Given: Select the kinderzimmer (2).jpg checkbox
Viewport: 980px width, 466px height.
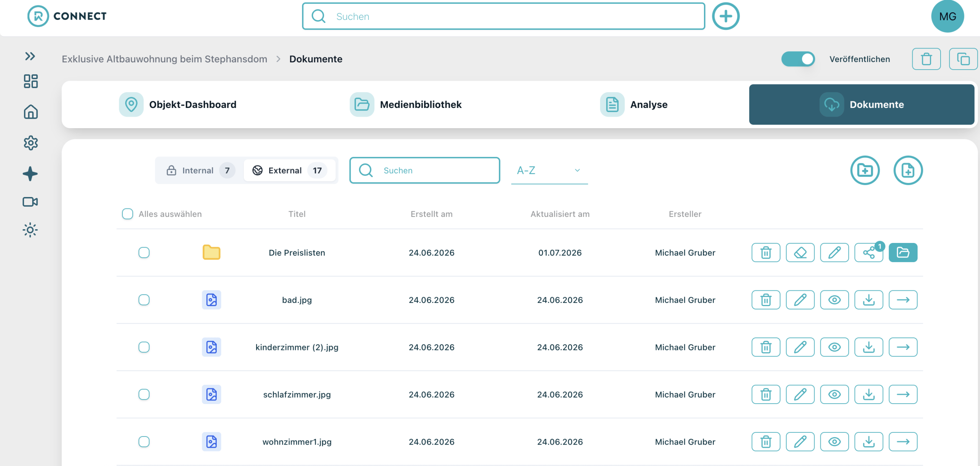Looking at the screenshot, I should (x=144, y=347).
